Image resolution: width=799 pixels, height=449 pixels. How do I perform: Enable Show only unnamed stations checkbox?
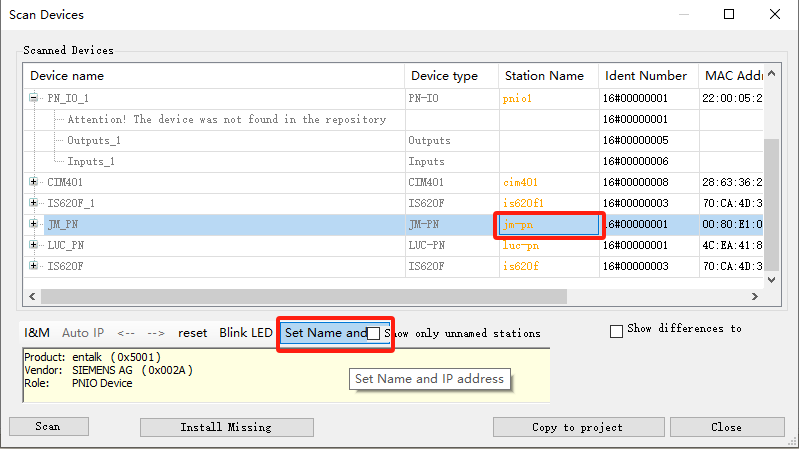coord(373,333)
